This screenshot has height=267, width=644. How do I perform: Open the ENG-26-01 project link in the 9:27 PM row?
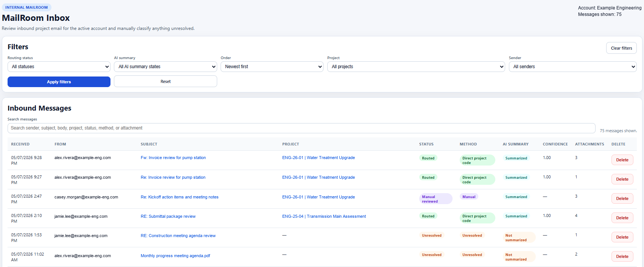coord(319,177)
